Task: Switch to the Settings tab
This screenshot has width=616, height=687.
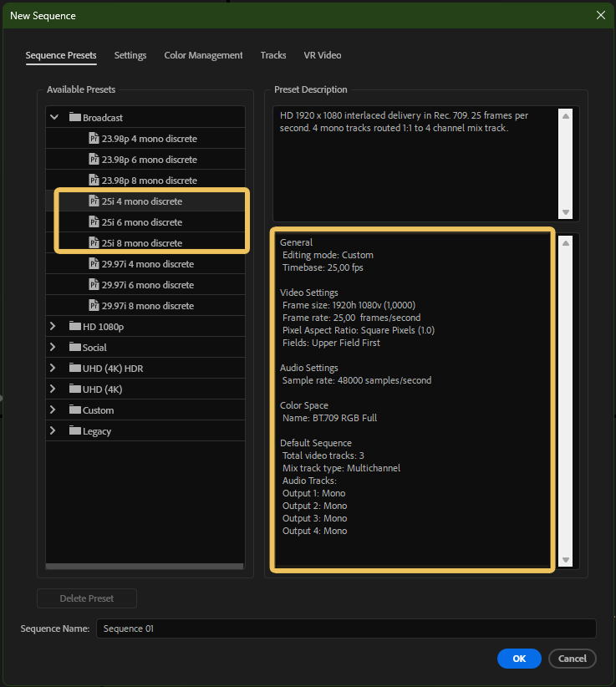Action: tap(130, 55)
